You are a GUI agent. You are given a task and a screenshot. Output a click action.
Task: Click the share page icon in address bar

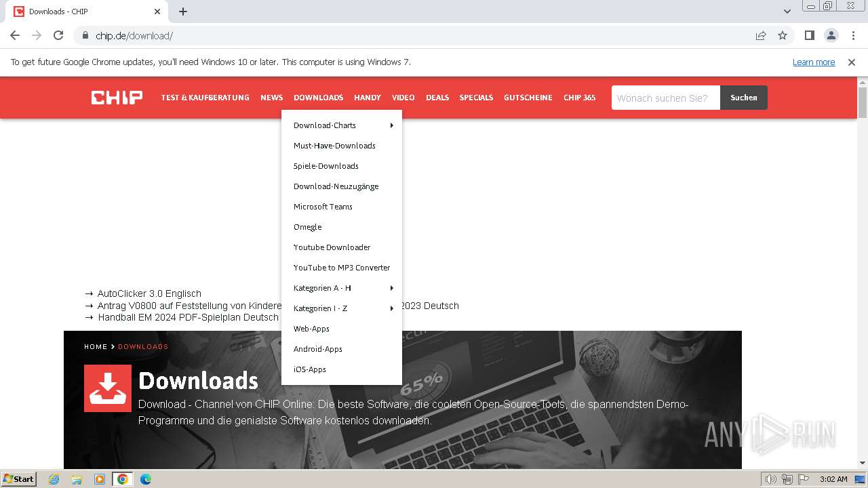pyautogui.click(x=761, y=35)
